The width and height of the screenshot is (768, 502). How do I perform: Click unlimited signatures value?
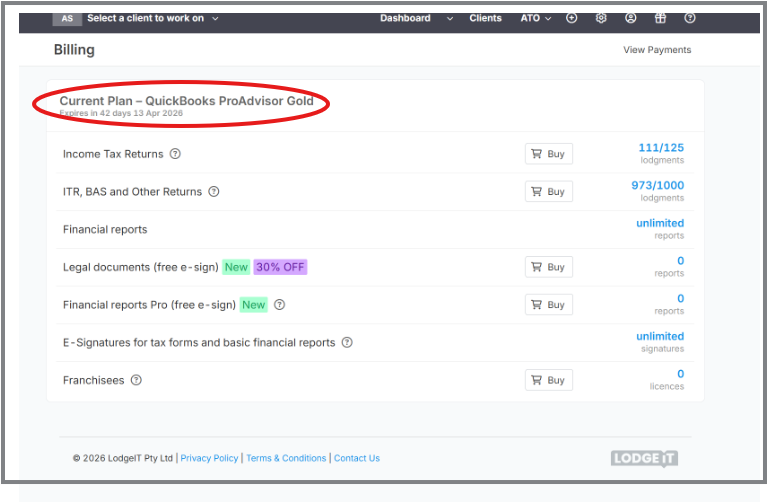coord(660,336)
